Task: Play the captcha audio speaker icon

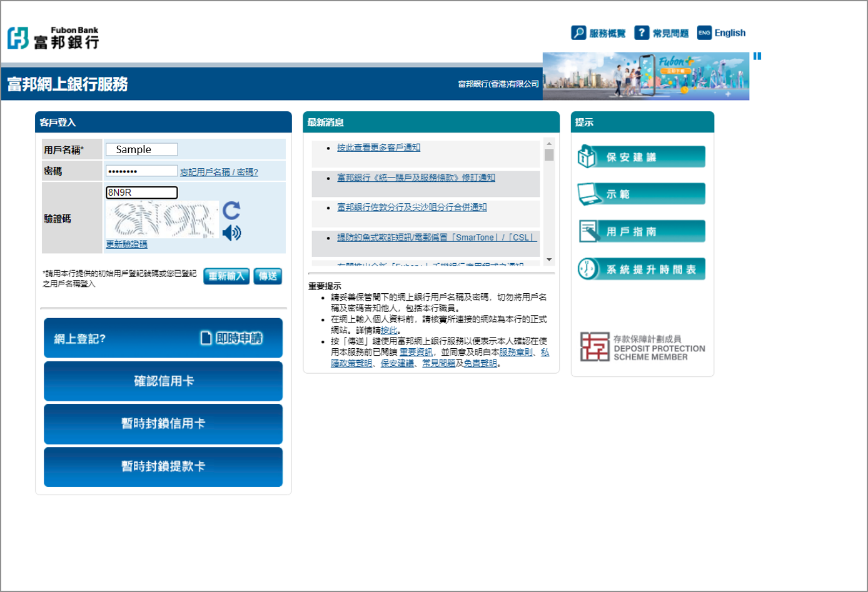Action: pyautogui.click(x=231, y=233)
